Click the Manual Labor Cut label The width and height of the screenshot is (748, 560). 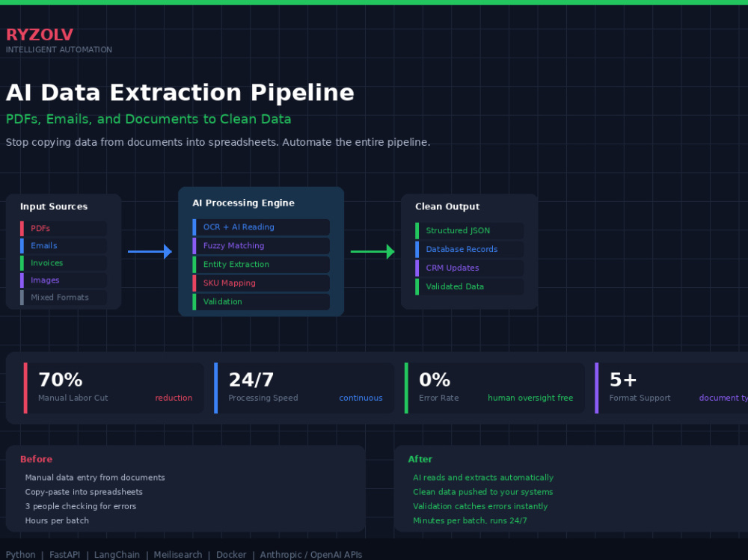(73, 398)
